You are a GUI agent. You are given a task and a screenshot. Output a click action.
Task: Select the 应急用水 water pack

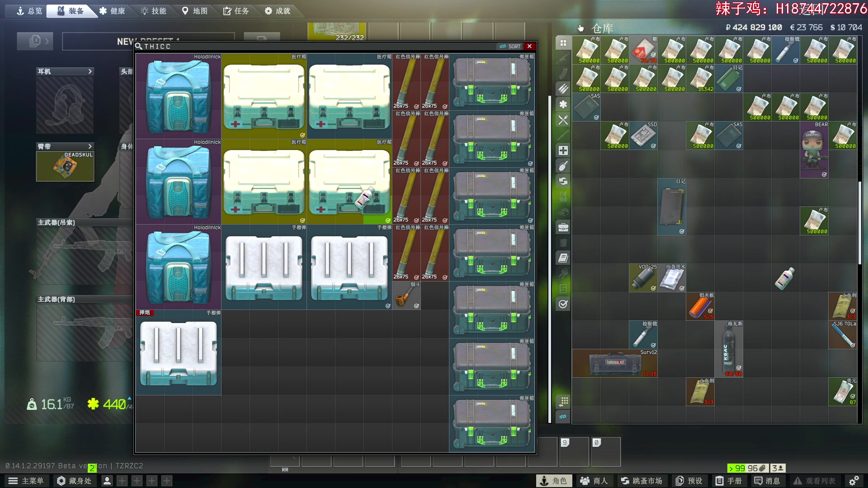(672, 278)
